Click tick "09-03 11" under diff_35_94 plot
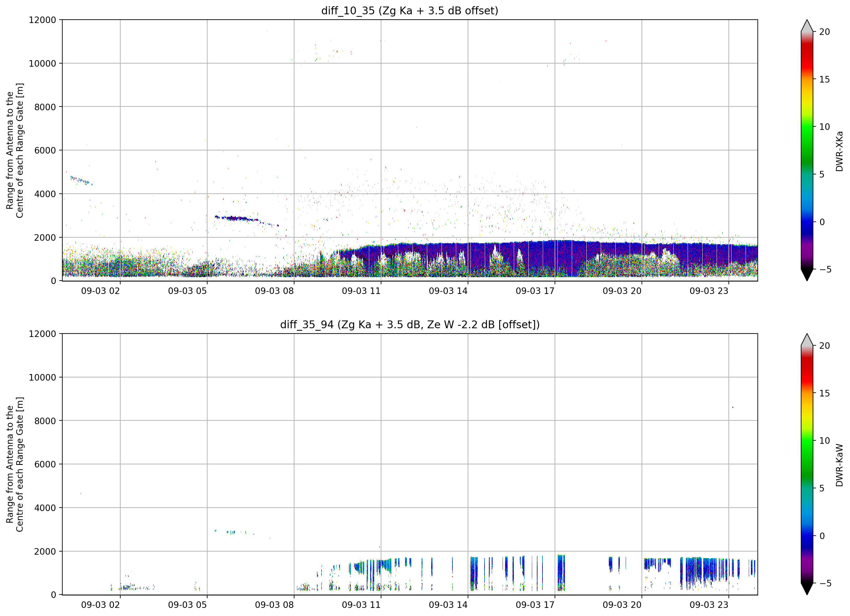850x616 pixels. (361, 605)
